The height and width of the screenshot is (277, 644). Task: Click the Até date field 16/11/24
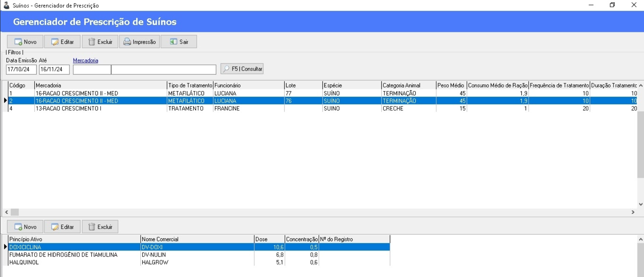click(x=54, y=69)
